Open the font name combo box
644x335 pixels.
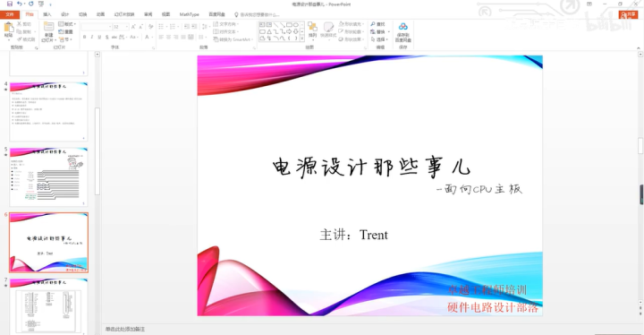point(97,26)
